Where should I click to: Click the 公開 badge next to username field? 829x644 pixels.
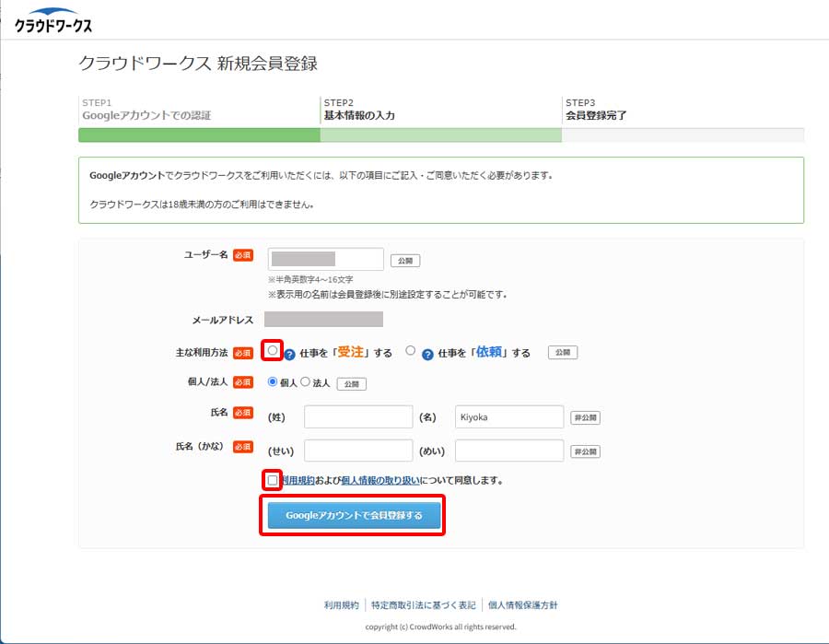point(404,261)
